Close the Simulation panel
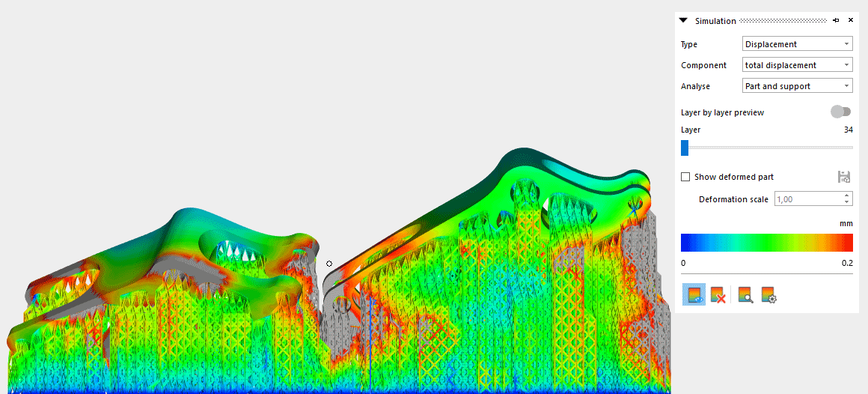The height and width of the screenshot is (394, 868). point(850,20)
